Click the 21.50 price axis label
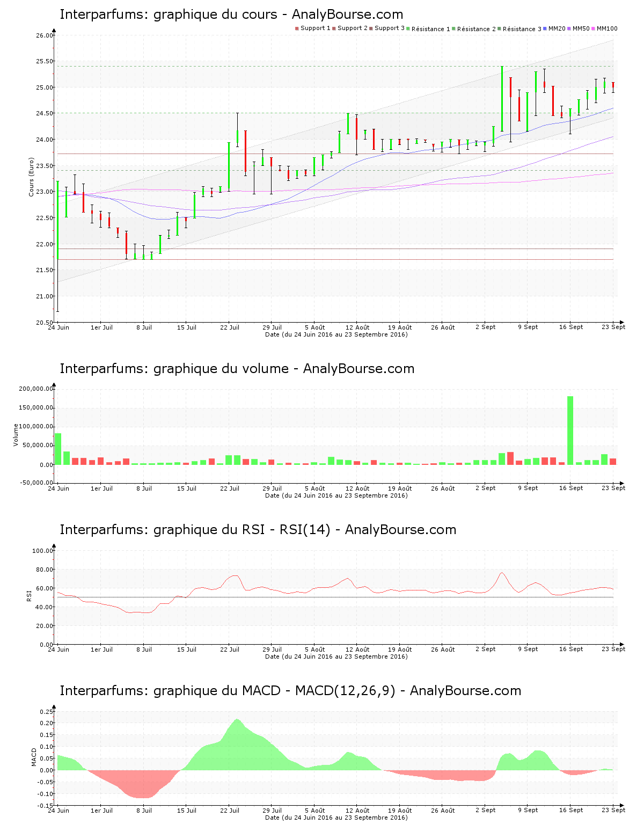The height and width of the screenshot is (832, 644). (45, 271)
